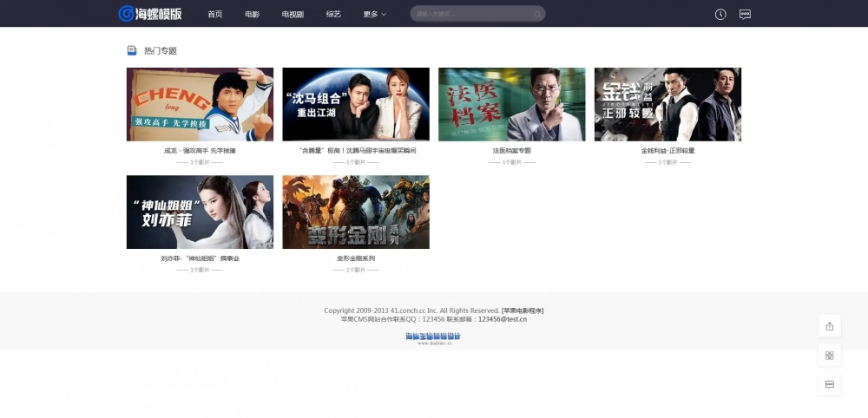Open the floating chat bubble icon
The width and height of the screenshot is (868, 418).
[829, 384]
